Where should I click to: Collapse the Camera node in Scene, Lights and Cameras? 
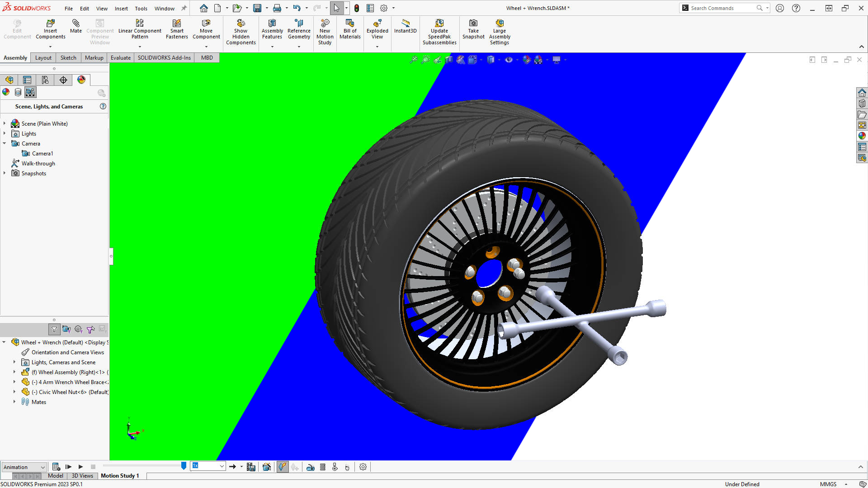coord(5,143)
